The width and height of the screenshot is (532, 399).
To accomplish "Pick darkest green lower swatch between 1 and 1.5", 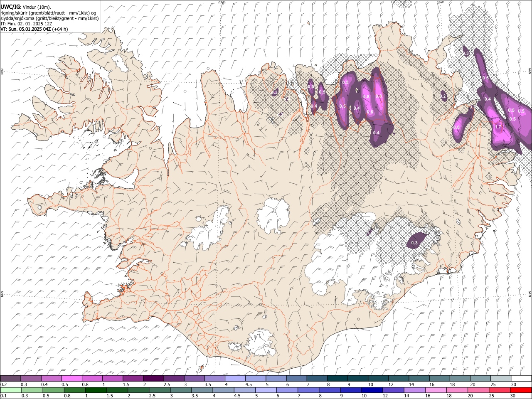I will coord(96,390).
